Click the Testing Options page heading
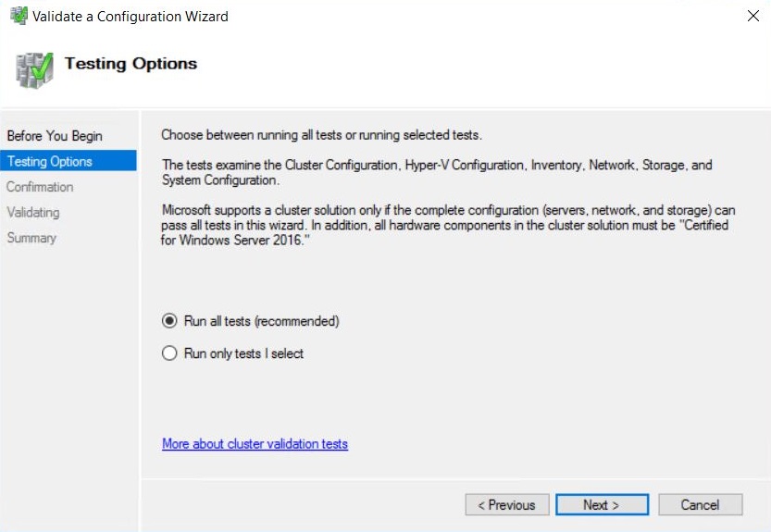 131,64
